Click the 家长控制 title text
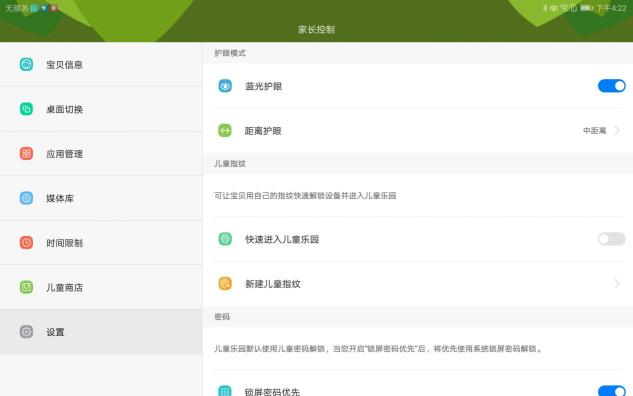Image resolution: width=633 pixels, height=396 pixels. 316,29
